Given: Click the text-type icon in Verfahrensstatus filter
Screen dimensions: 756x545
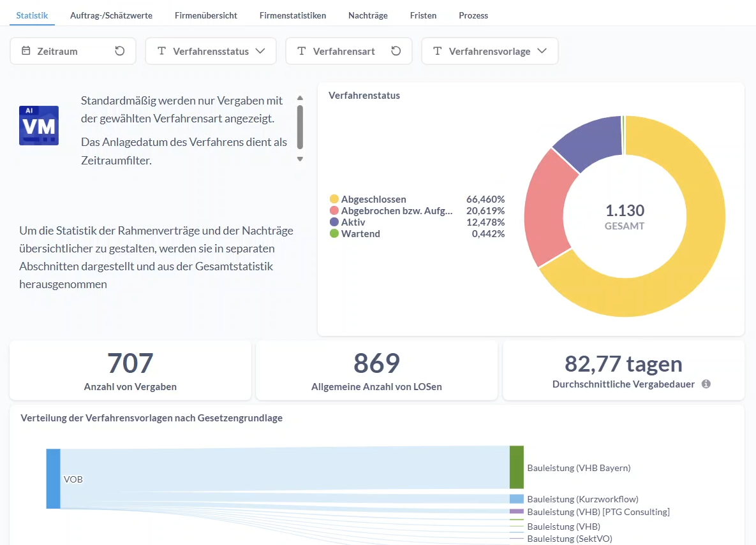Looking at the screenshot, I should pos(162,50).
